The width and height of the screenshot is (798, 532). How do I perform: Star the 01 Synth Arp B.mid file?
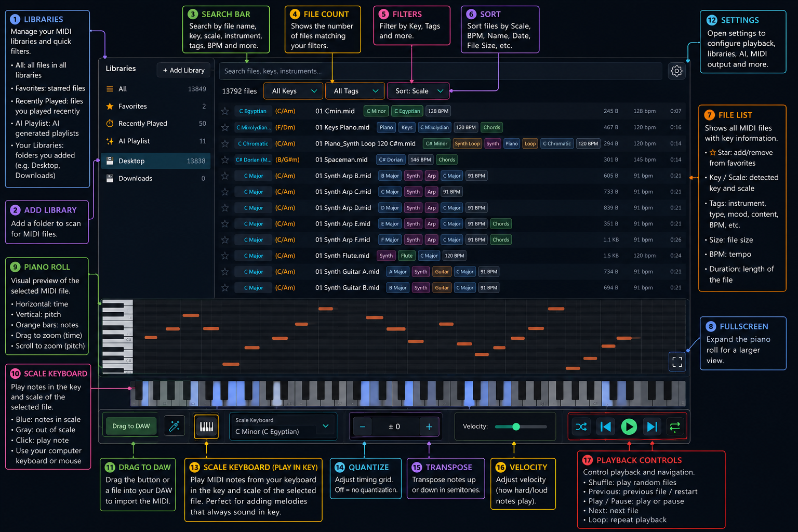(x=225, y=176)
